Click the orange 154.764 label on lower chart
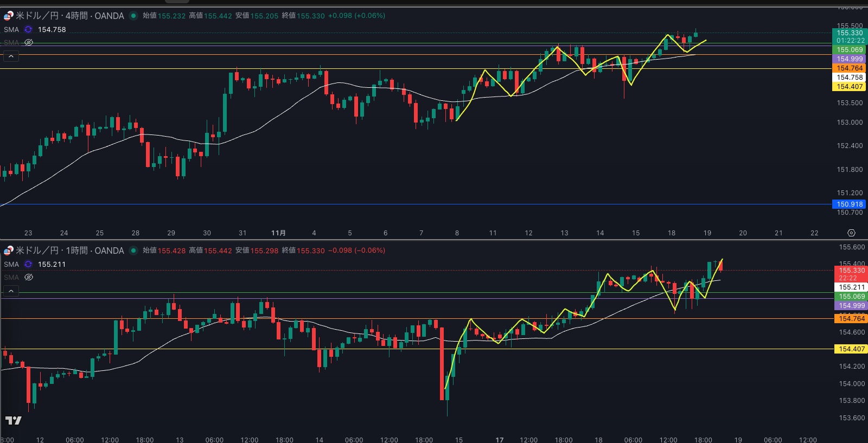This screenshot has width=868, height=443. (851, 319)
